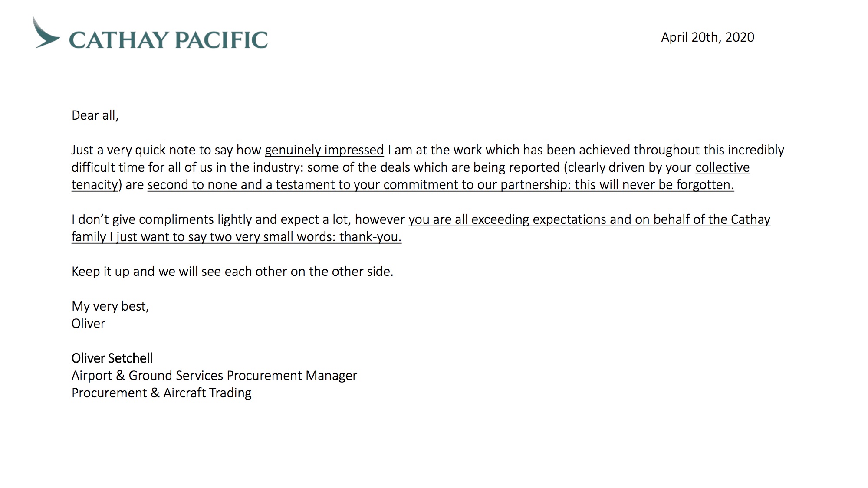
Task: Click the bold name 'Oliver Setchell'
Action: coord(112,358)
